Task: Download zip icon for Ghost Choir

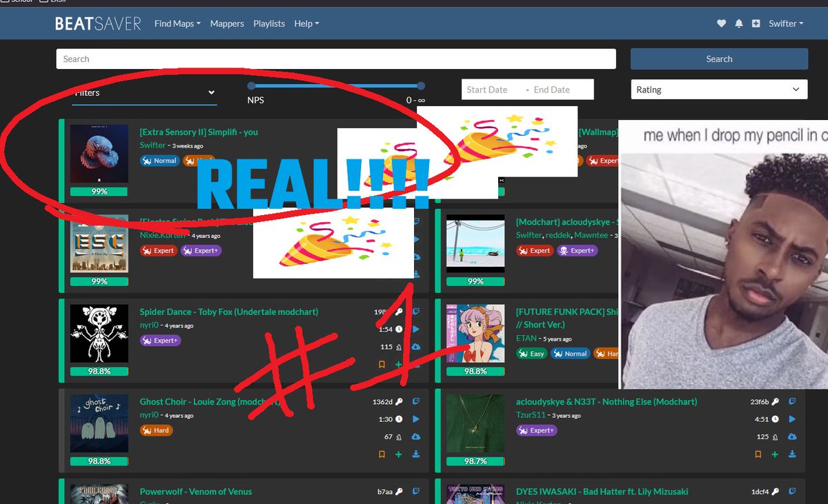Action: 416,454
